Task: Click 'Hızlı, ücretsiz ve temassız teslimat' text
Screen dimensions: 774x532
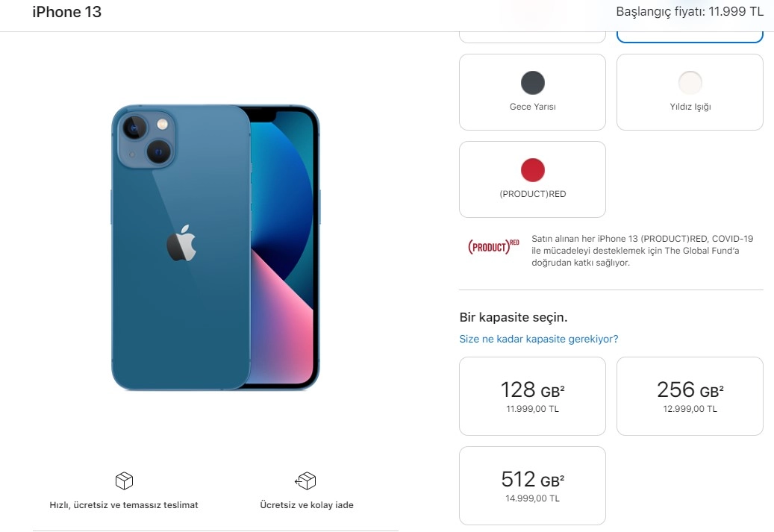Action: pyautogui.click(x=124, y=505)
